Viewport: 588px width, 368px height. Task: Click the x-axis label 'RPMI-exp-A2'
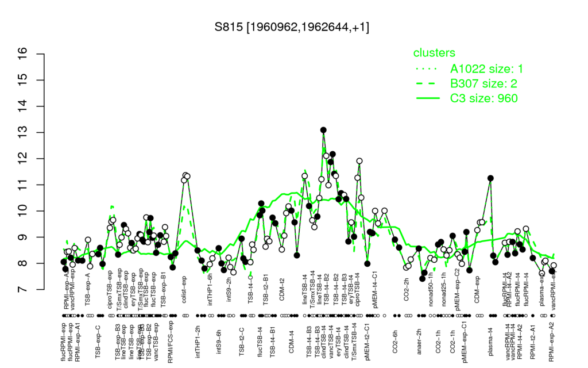point(551,342)
